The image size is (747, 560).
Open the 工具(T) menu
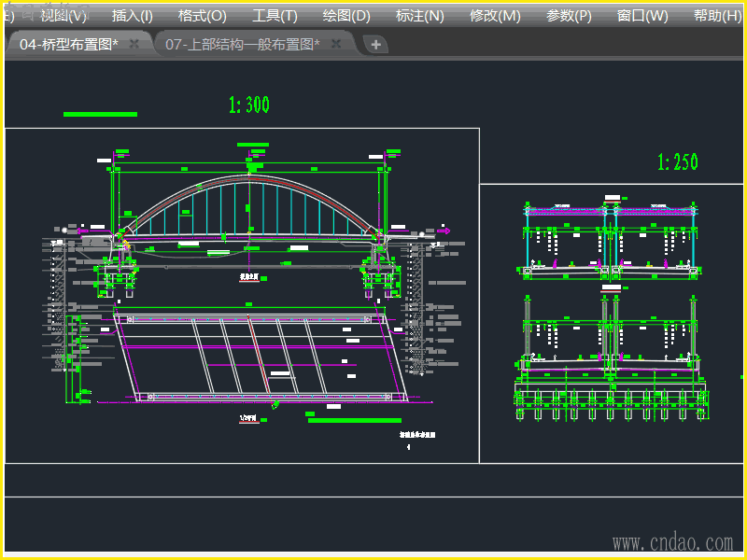pyautogui.click(x=275, y=16)
